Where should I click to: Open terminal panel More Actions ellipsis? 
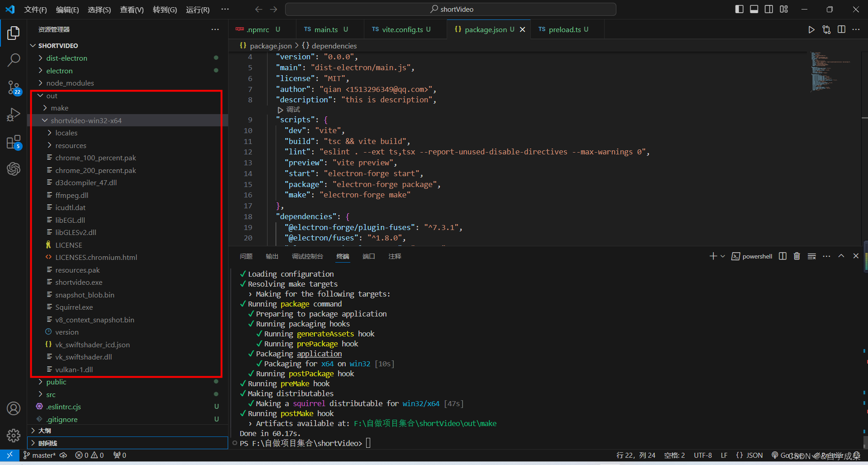(826, 256)
